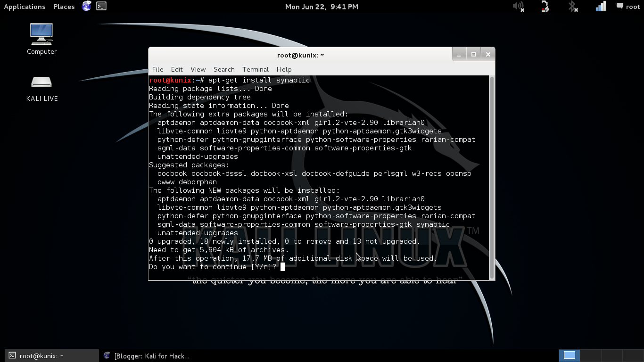Click the 'After this operation, 17.7 MB' line
The image size is (644, 362).
click(293, 258)
